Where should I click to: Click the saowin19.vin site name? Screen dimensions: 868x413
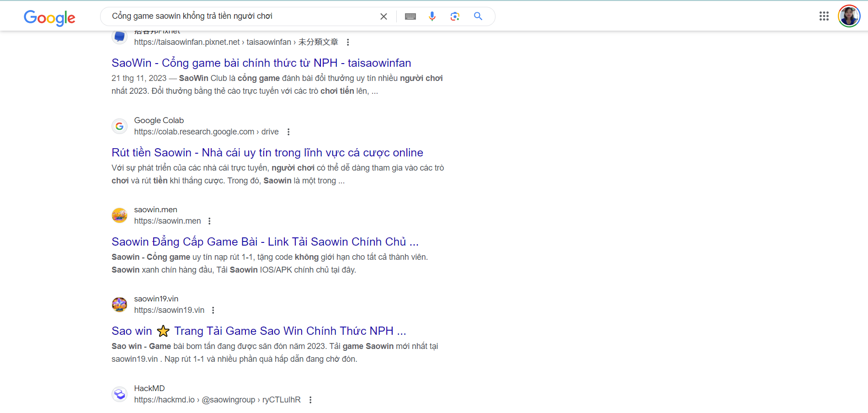[156, 299]
